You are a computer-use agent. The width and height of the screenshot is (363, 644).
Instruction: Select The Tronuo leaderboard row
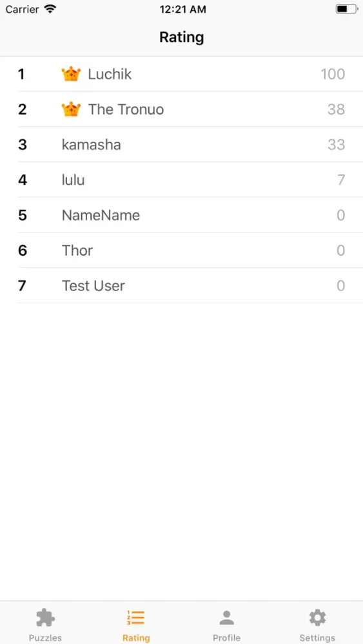click(181, 109)
